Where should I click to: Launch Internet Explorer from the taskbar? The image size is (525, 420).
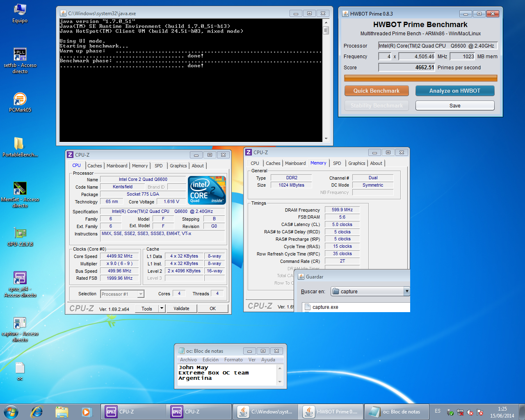coord(37,411)
